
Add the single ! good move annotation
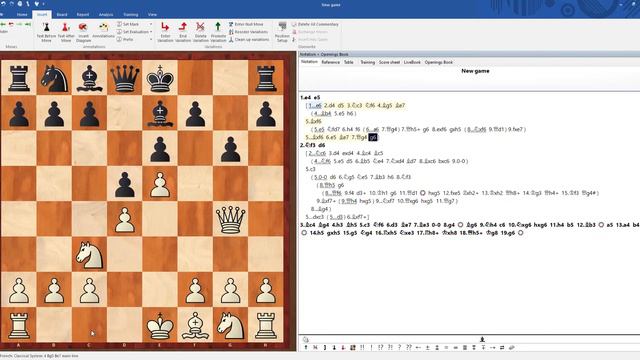click(x=372, y=347)
